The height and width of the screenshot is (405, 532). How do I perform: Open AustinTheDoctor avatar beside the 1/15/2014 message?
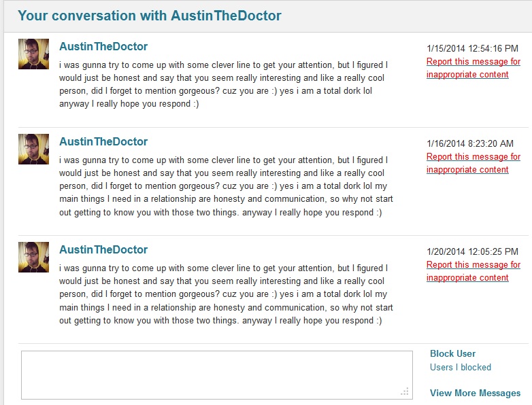(33, 54)
